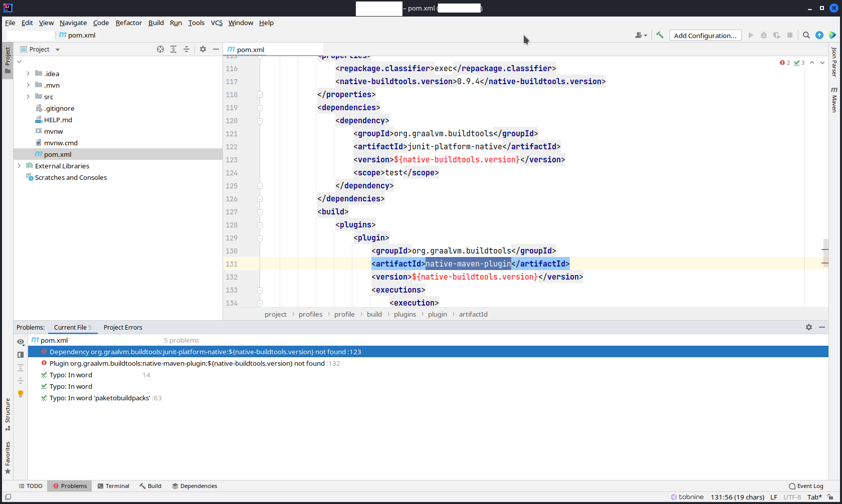Screen dimensions: 842x504
Task: Click the Debug bug icon
Action: tap(764, 35)
